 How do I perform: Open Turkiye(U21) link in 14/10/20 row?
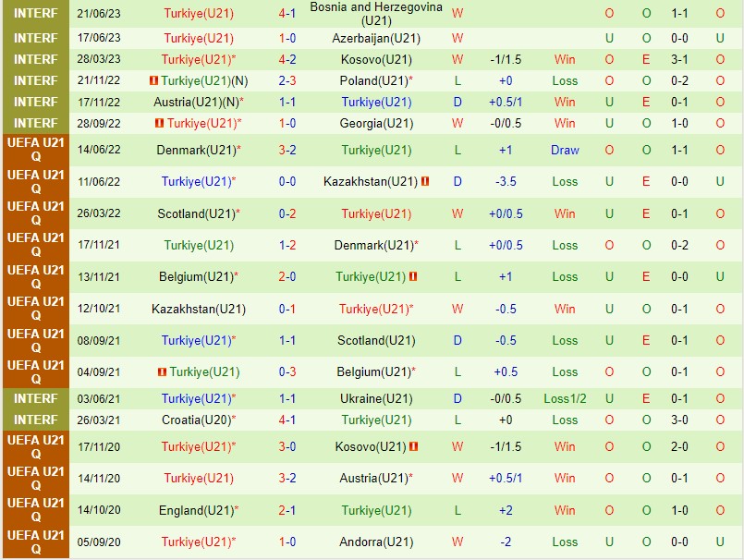(376, 510)
